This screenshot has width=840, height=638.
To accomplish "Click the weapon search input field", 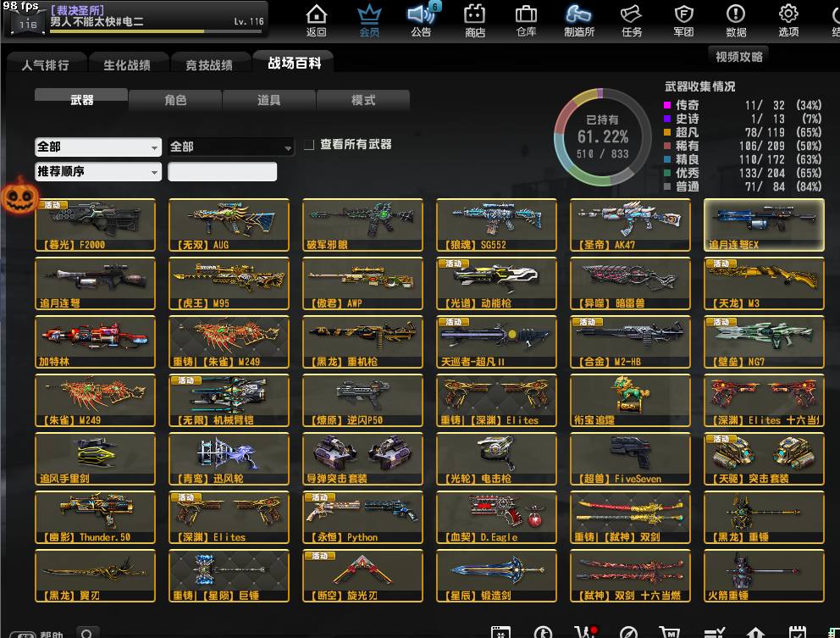I will coord(223,171).
